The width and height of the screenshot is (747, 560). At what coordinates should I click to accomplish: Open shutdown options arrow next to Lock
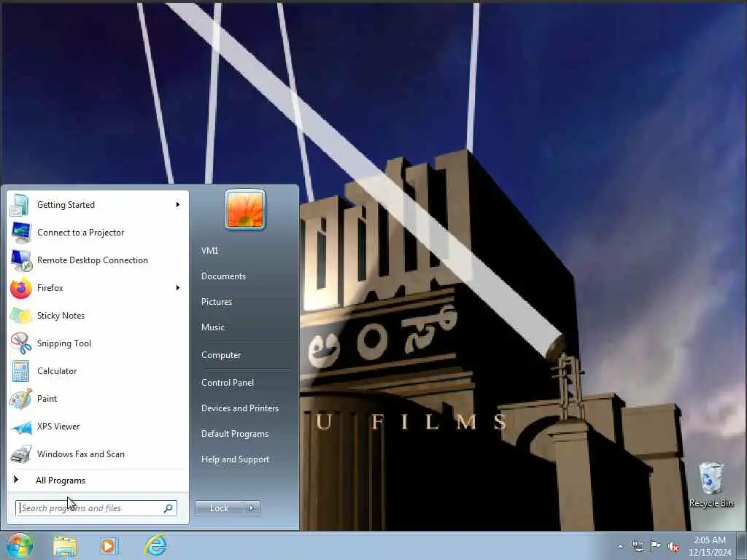(252, 508)
